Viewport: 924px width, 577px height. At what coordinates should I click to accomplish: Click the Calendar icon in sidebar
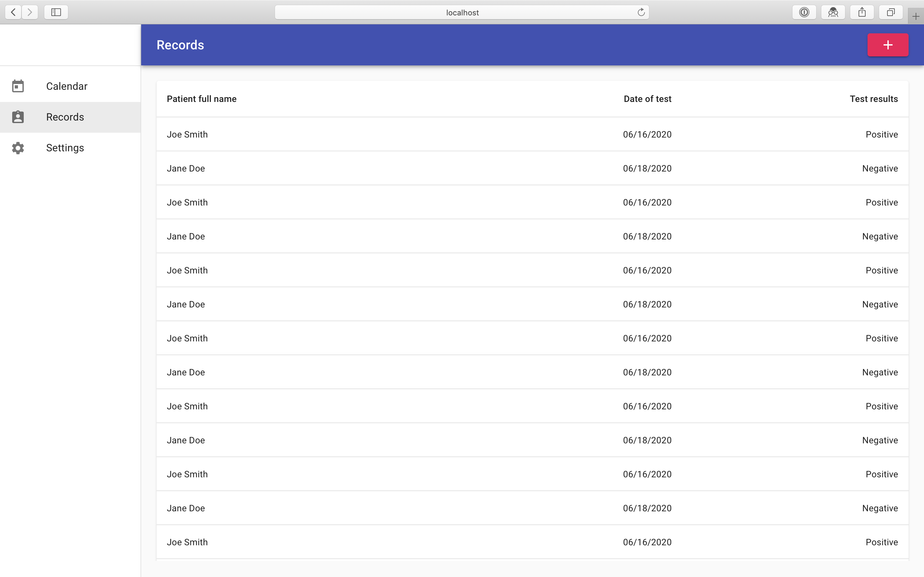click(x=18, y=86)
